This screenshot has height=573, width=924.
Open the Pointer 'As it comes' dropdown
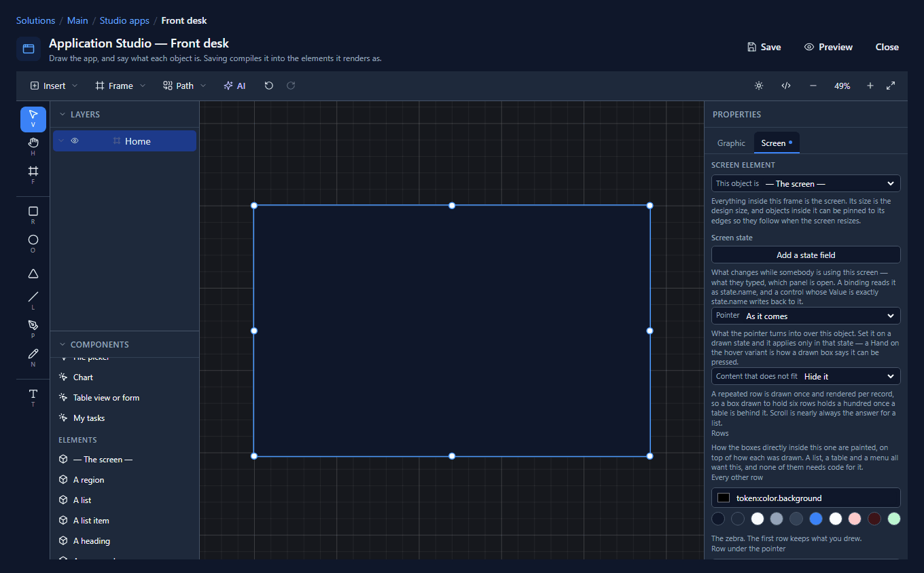coord(806,316)
